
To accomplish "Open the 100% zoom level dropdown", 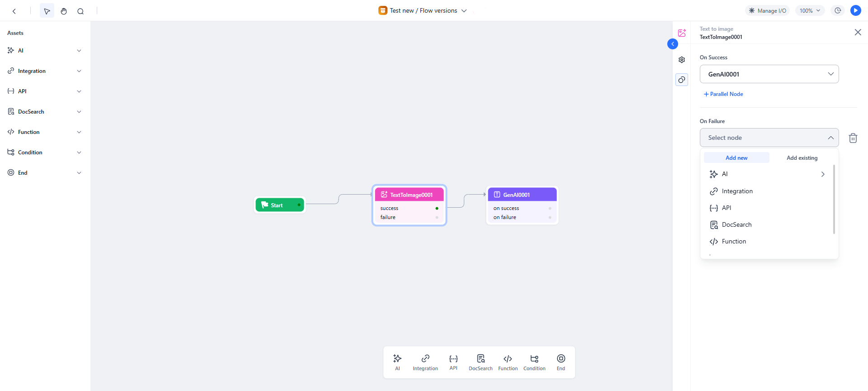I will coord(810,10).
